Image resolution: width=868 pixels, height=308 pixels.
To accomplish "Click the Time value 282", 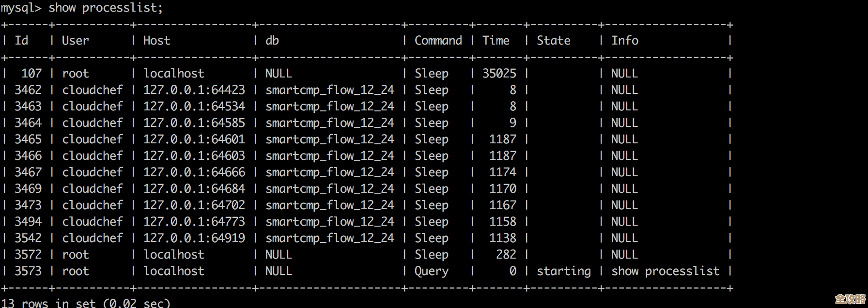I will (506, 255).
